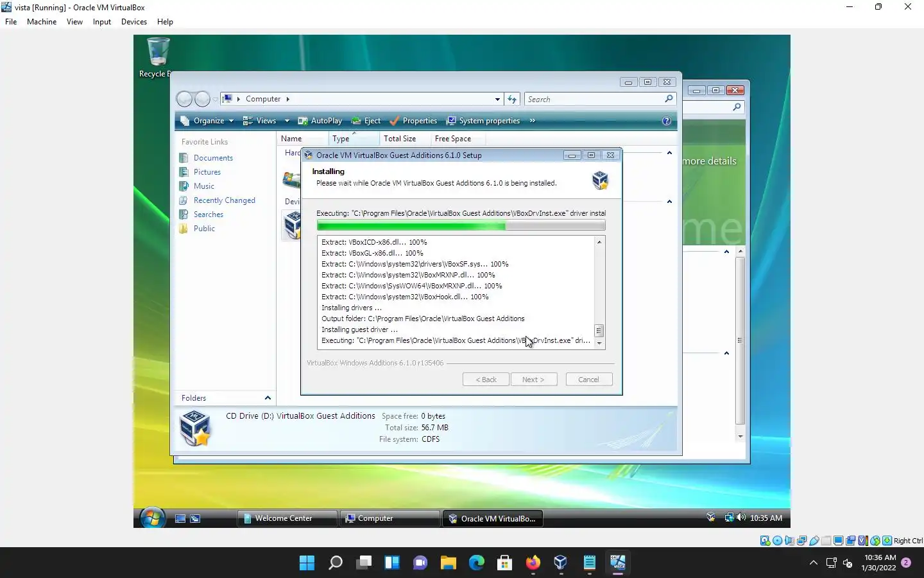Open VirtualBox Manager from host taskbar
Screen dimensions: 924x578
click(561, 563)
